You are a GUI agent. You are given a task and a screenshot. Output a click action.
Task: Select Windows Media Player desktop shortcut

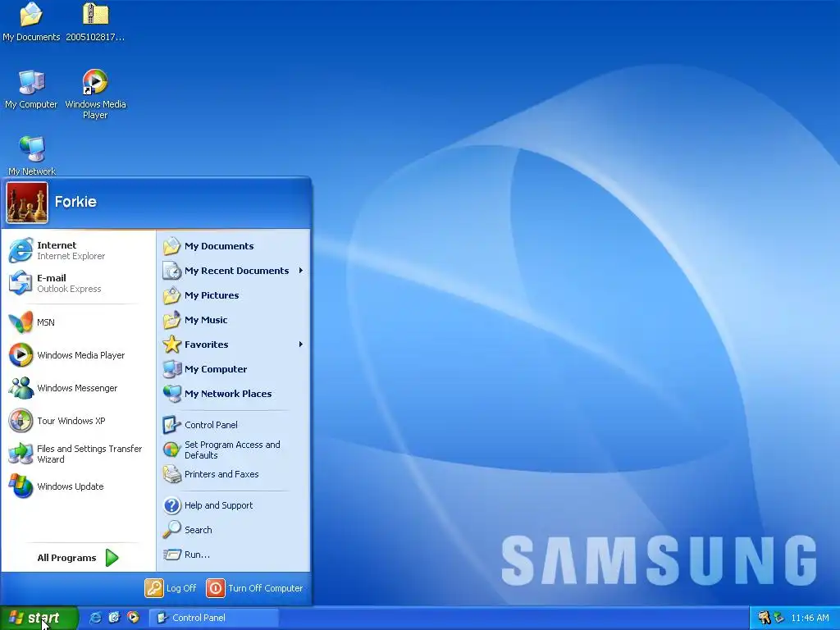(x=95, y=94)
